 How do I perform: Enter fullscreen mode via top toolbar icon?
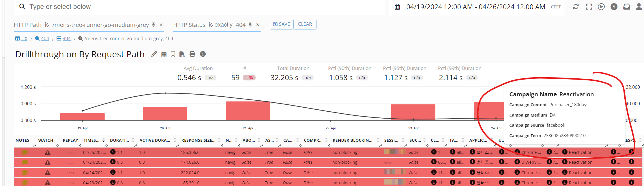[x=589, y=7]
